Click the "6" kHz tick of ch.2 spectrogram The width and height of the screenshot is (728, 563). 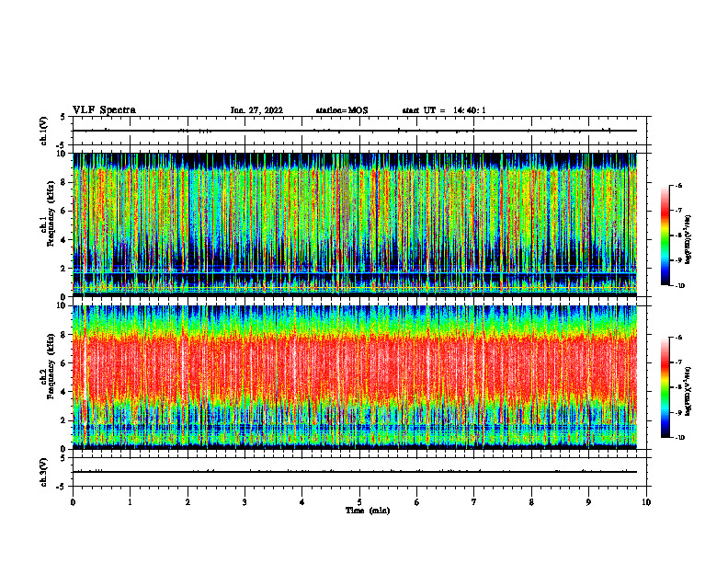coord(64,363)
